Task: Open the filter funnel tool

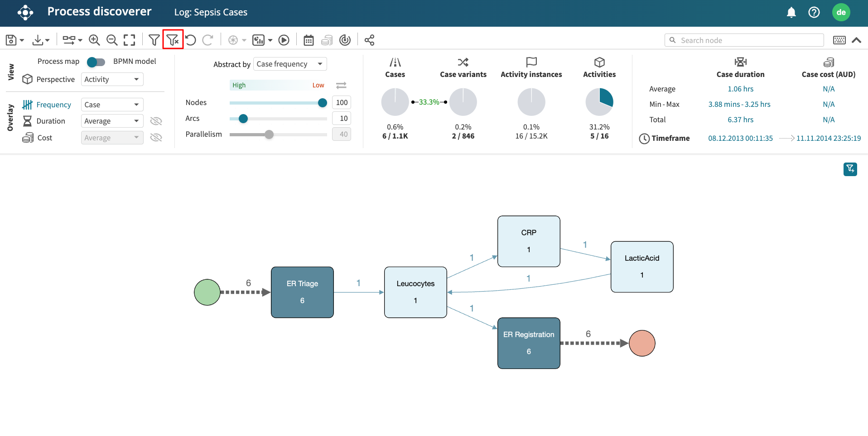Action: point(154,40)
